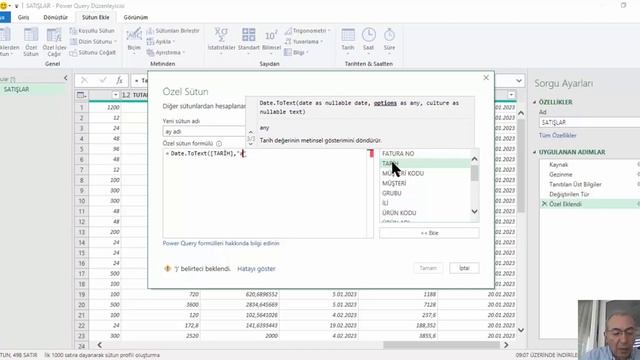640x360 pixels.
Task: Open Tüm Özellikler link
Action: click(558, 136)
